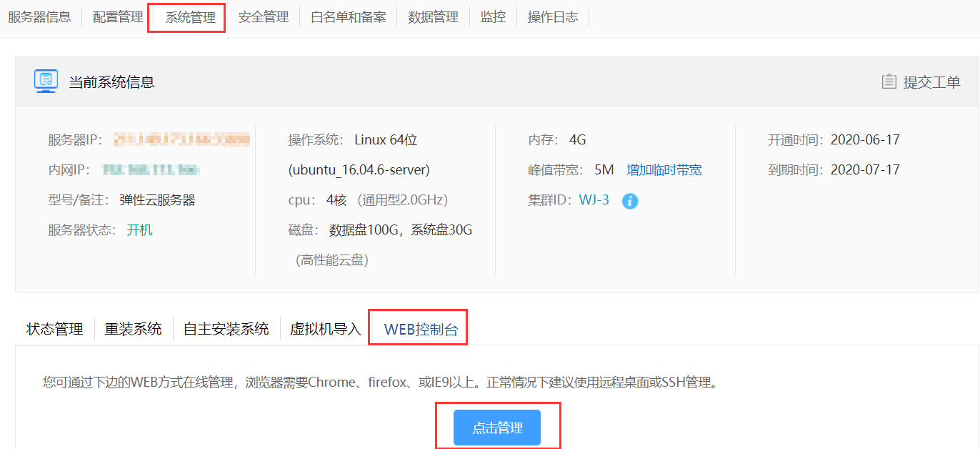The height and width of the screenshot is (449, 980).
Task: Open the 白名单和备案 tab
Action: (348, 17)
